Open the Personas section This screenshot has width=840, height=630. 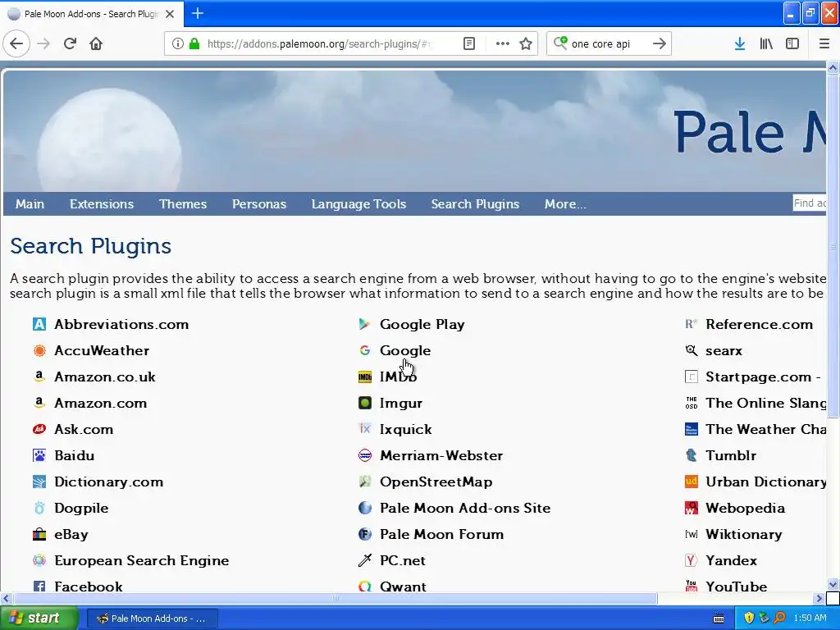click(259, 204)
